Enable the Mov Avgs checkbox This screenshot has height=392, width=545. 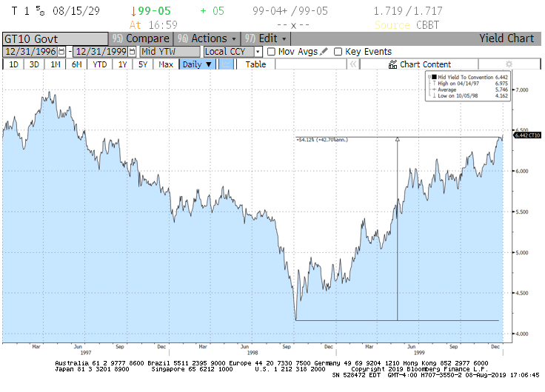(x=271, y=52)
